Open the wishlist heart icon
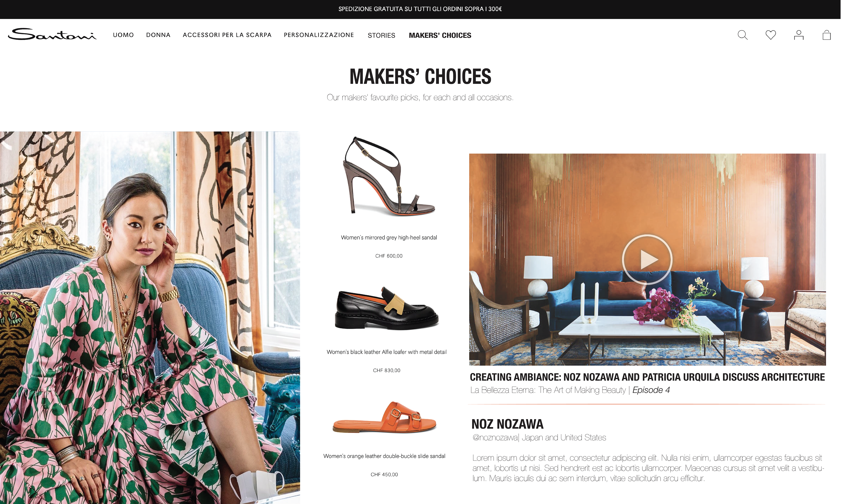Screen dimensions: 841x504 click(771, 35)
